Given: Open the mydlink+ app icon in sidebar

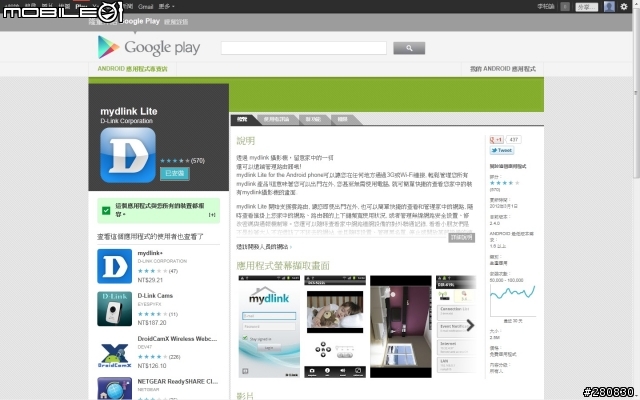Looking at the screenshot, I should 114,266.
